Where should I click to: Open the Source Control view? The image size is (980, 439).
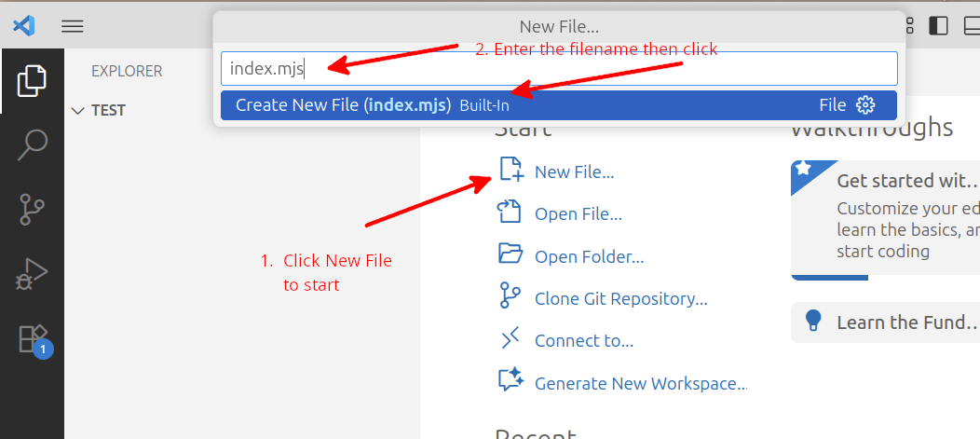[x=32, y=211]
